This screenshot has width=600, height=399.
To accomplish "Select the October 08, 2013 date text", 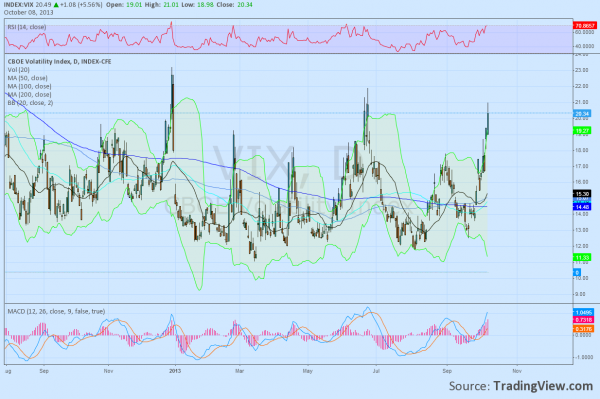I will click(29, 13).
